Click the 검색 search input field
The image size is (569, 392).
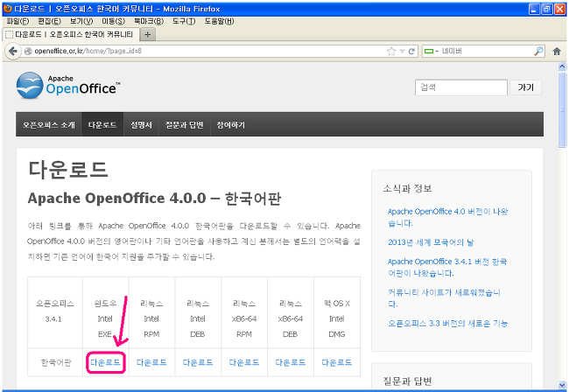460,87
